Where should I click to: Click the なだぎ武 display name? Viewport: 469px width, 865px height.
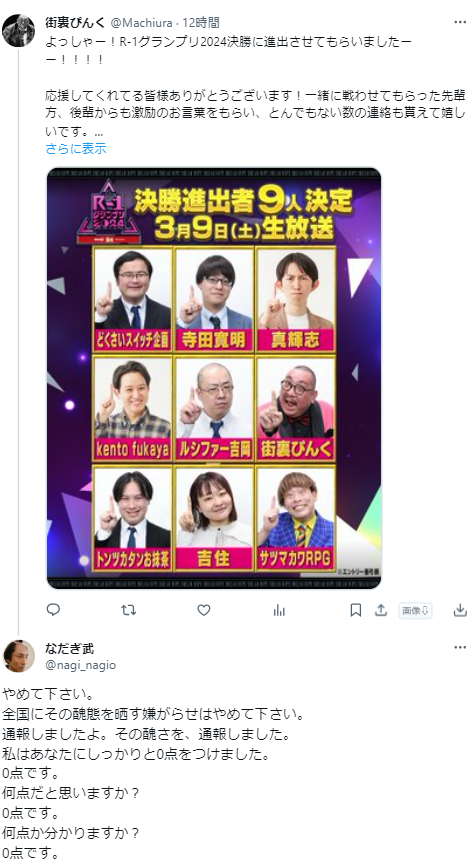[x=70, y=648]
